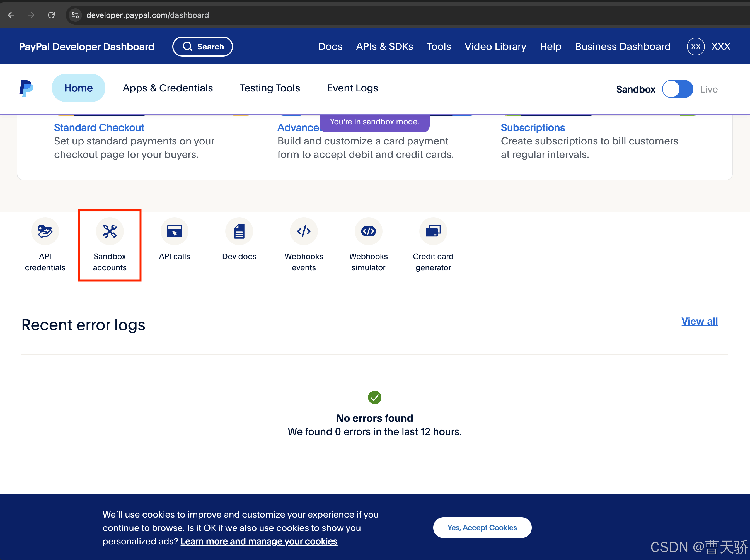Click the Subscriptions link

533,128
